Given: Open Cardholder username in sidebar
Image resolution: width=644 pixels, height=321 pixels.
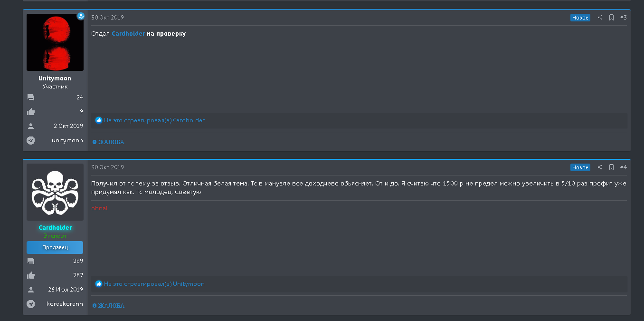Looking at the screenshot, I should pos(55,228).
